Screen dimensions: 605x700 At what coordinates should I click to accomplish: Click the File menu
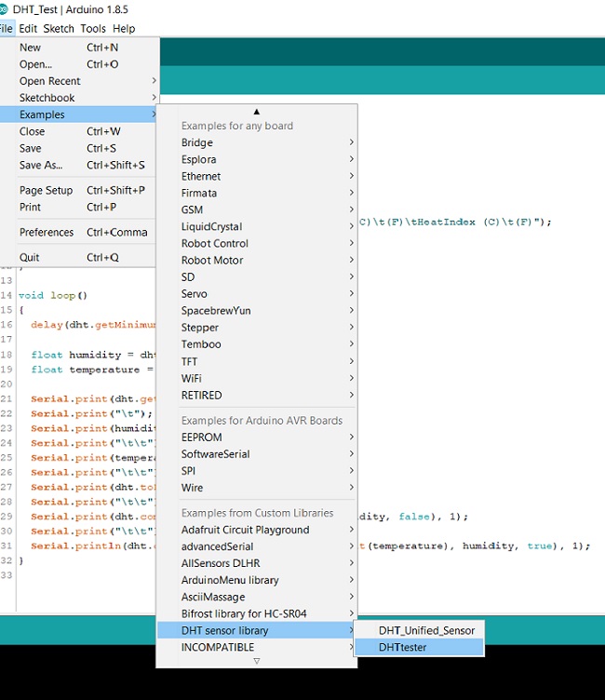click(7, 29)
